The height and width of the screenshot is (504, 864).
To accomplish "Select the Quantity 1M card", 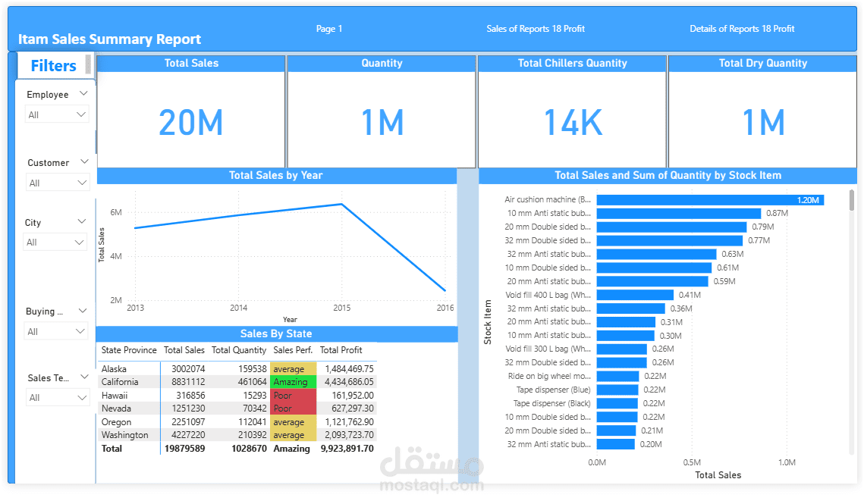I will pos(382,111).
